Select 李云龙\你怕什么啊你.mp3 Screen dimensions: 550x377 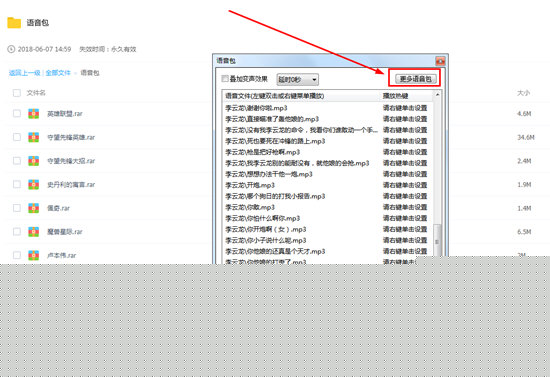(x=263, y=218)
